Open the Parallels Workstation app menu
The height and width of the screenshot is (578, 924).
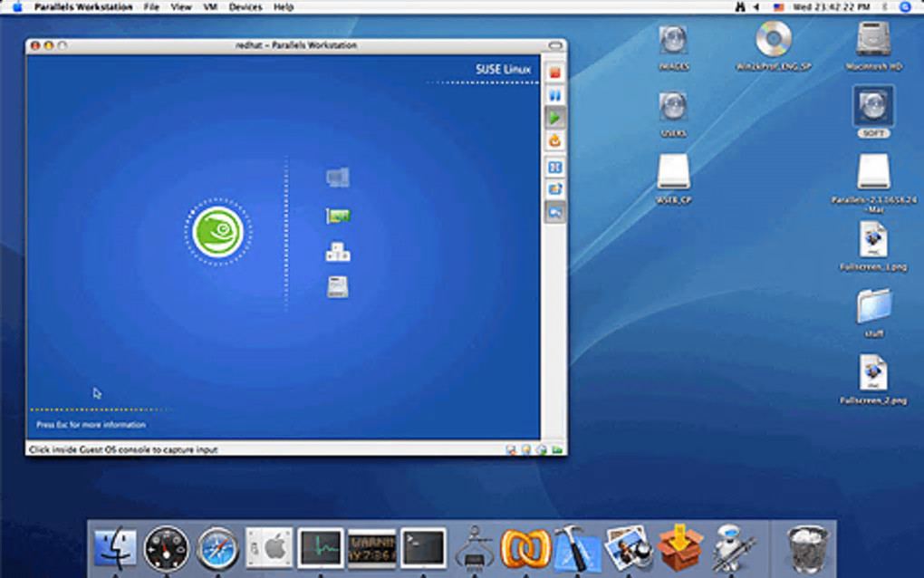coord(83,7)
